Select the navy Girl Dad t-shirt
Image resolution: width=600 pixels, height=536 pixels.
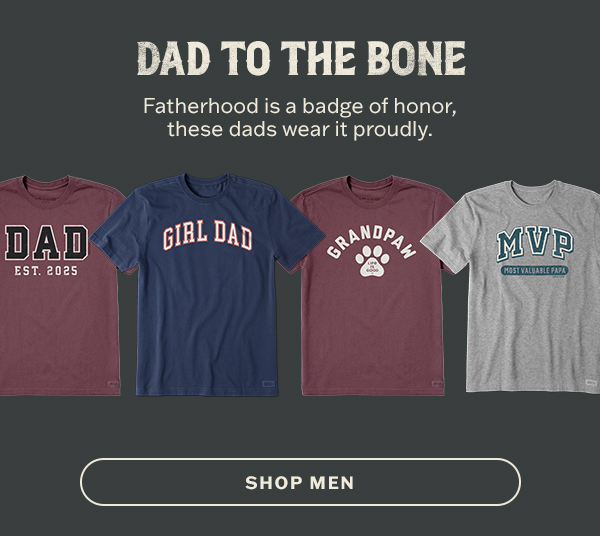(x=207, y=285)
